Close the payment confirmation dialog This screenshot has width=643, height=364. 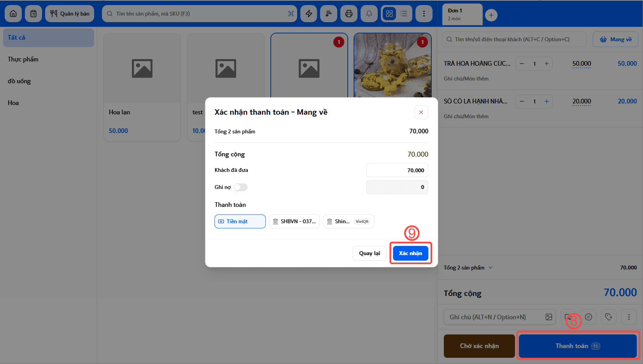click(x=421, y=112)
